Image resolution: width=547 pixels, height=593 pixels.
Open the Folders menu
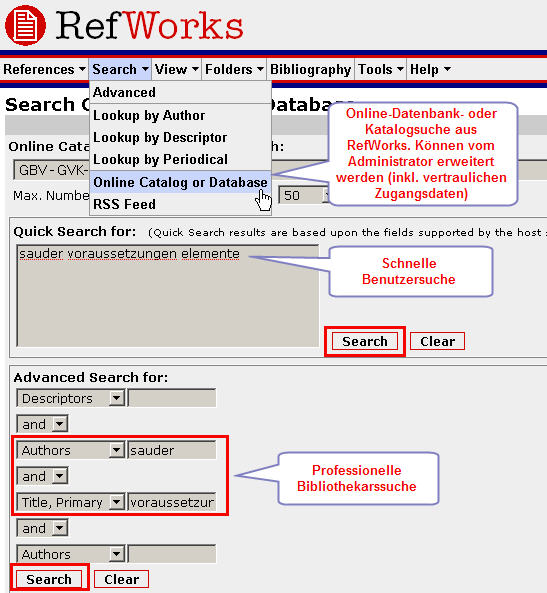click(234, 70)
